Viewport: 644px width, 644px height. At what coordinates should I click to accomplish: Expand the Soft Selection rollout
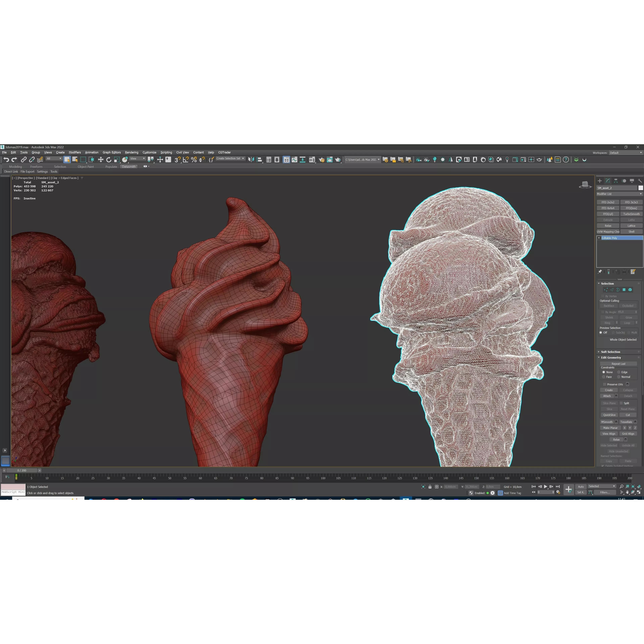click(611, 352)
